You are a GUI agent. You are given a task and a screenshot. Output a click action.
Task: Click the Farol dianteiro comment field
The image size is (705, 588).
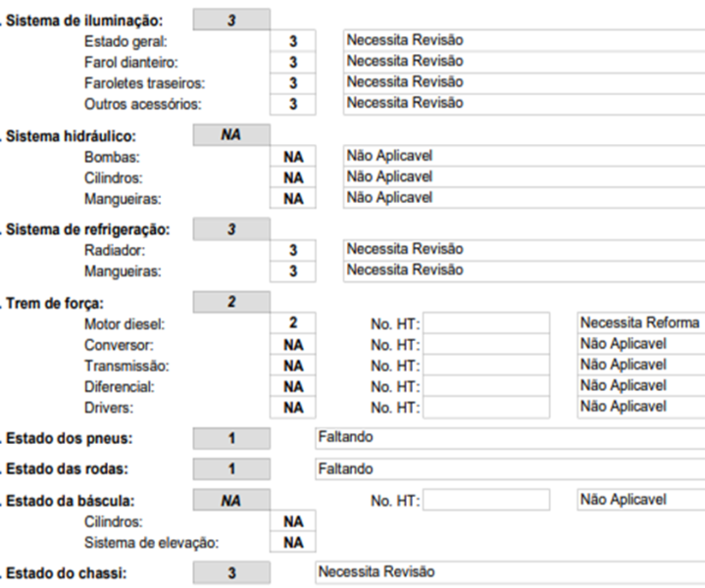523,62
